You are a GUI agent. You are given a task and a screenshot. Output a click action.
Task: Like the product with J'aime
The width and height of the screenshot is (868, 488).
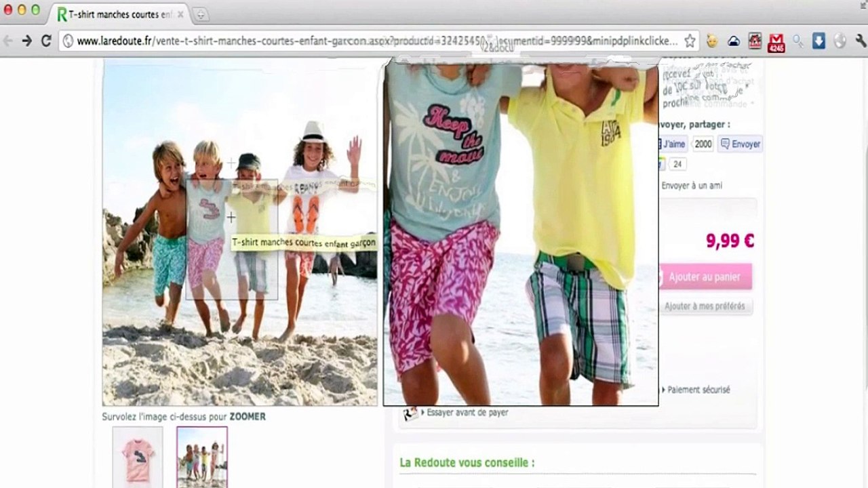point(673,144)
